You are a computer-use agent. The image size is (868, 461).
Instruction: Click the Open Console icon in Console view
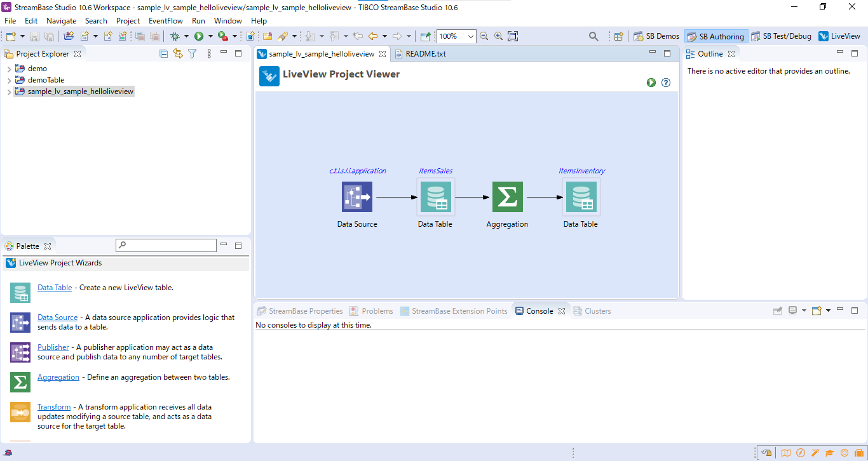817,311
